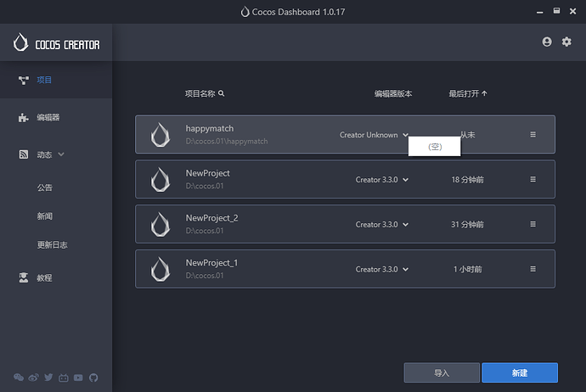Open the hamburger menu for NewProject_2

[533, 224]
